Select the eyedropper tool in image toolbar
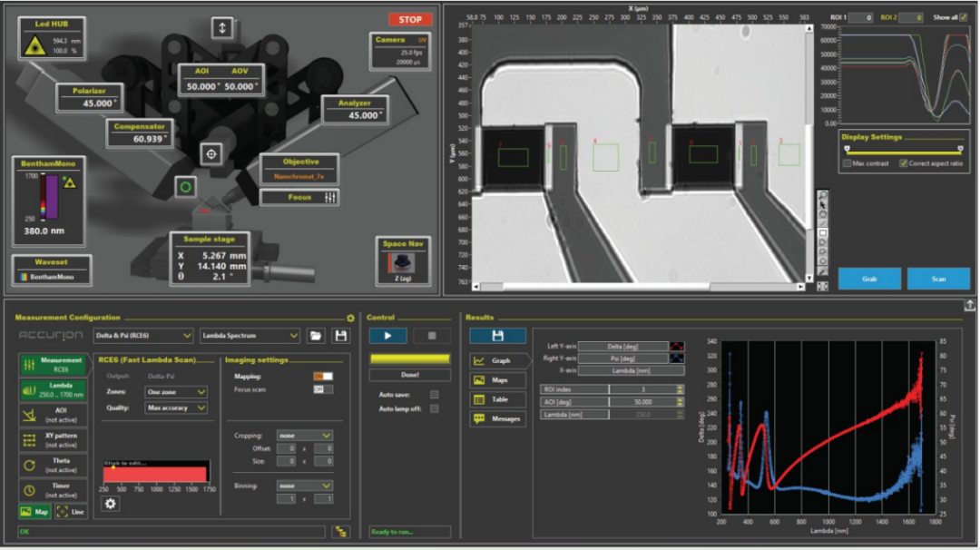 (x=822, y=271)
